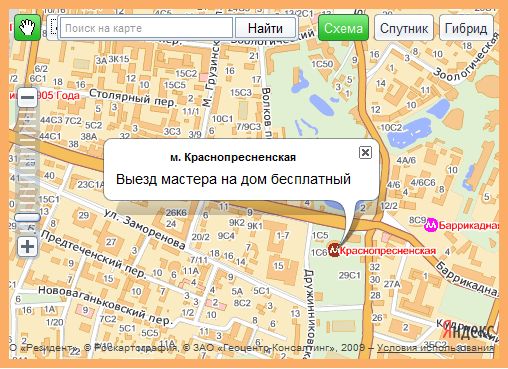Click building number 44C3

[51, 120]
